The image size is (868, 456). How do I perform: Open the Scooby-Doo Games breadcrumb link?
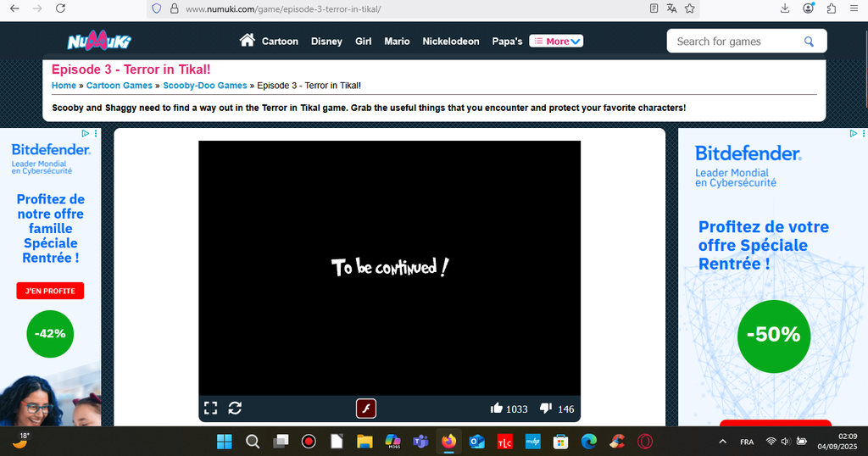click(x=205, y=86)
